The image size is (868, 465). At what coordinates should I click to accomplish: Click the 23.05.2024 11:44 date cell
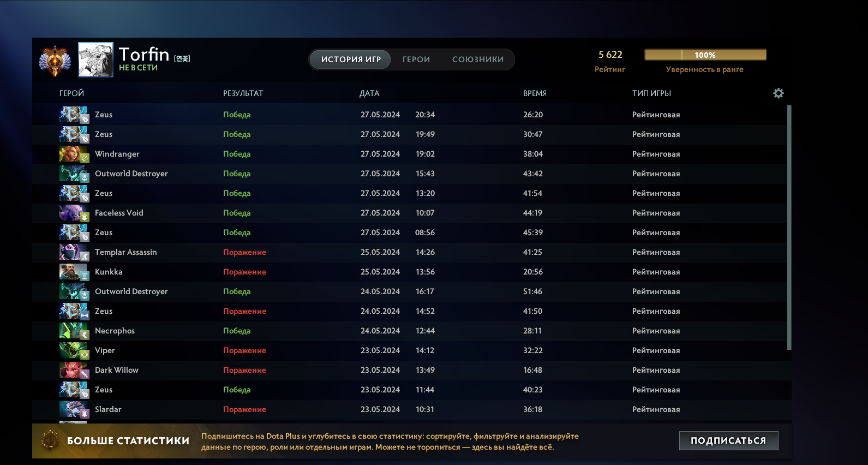[398, 390]
